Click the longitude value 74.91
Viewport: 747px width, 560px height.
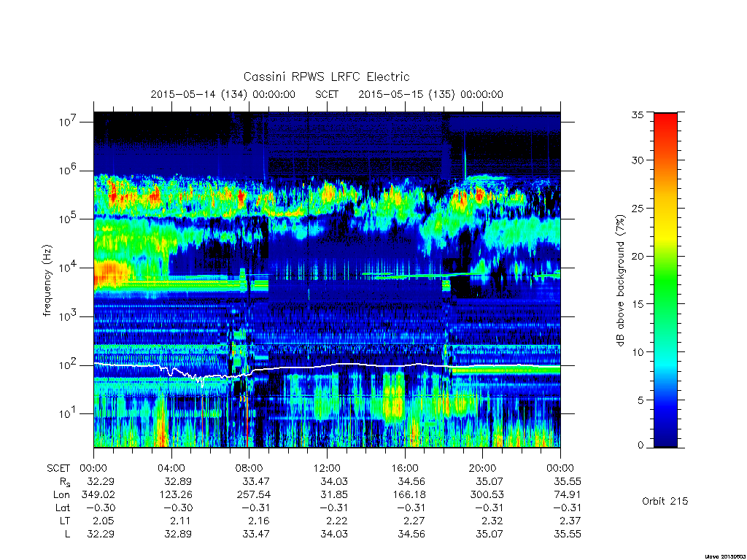pos(568,495)
